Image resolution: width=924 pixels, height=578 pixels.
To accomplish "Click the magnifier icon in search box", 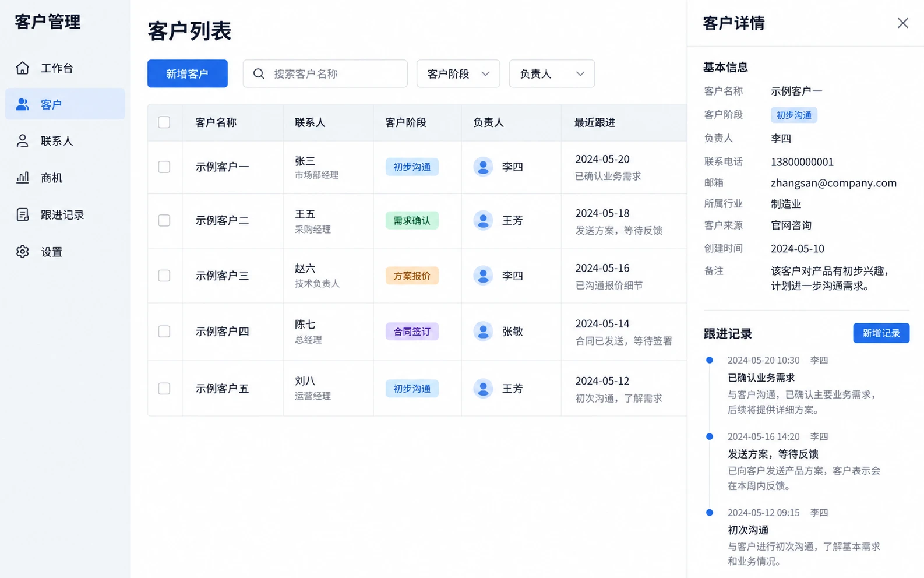I will click(259, 73).
